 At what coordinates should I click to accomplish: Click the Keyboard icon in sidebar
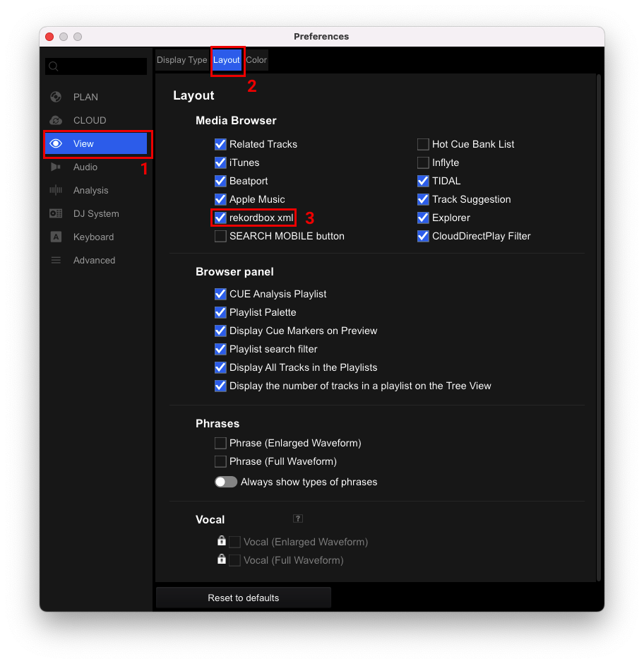[x=56, y=237]
